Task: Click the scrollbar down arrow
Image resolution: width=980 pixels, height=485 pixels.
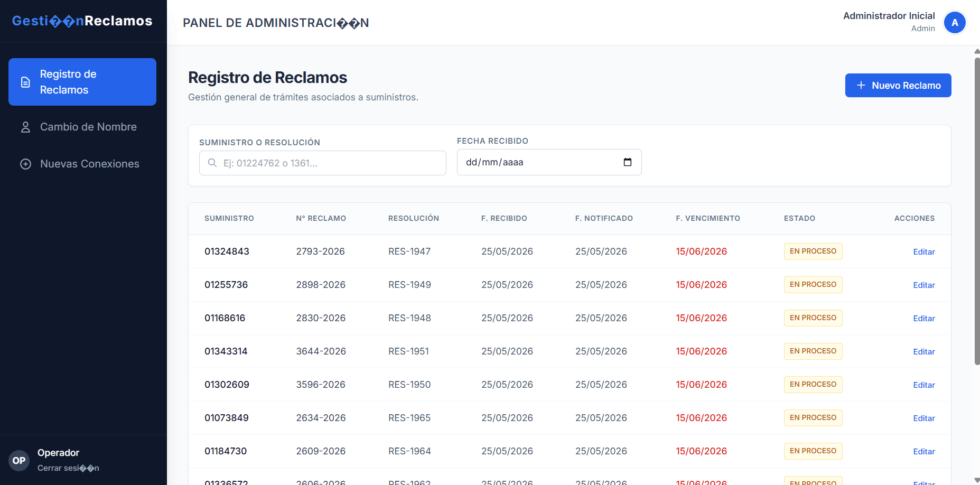Action: pyautogui.click(x=977, y=480)
